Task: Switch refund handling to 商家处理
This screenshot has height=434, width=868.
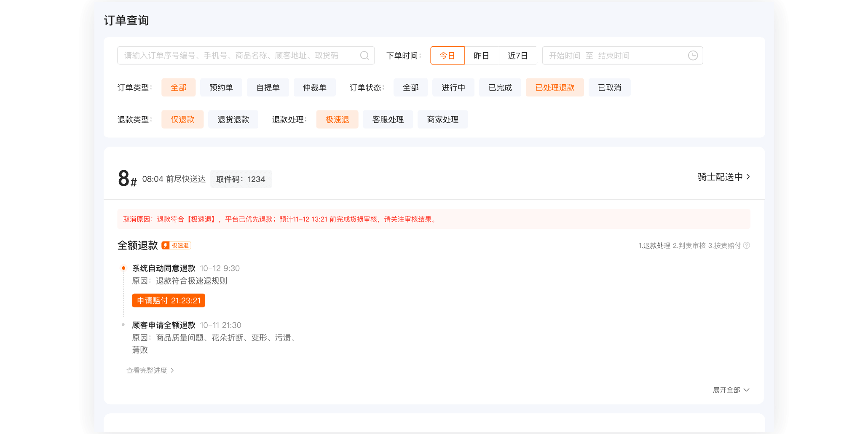Action: pos(442,119)
